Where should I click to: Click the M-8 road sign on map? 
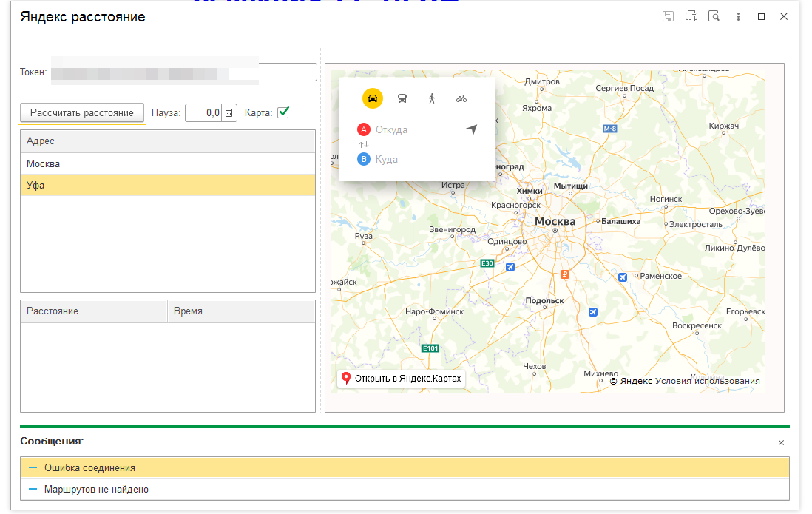610,129
